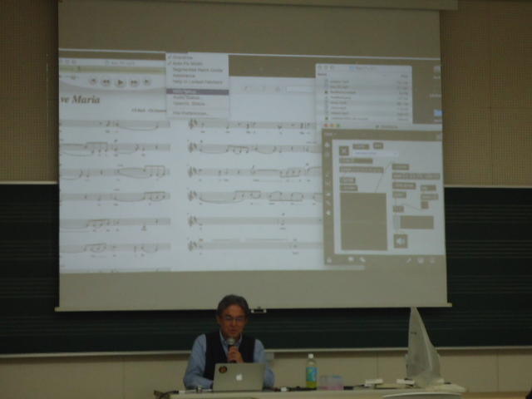The image size is (532, 399).
Task: Click the rightmost icon in patcher bottom toolbar
Action: (x=432, y=260)
